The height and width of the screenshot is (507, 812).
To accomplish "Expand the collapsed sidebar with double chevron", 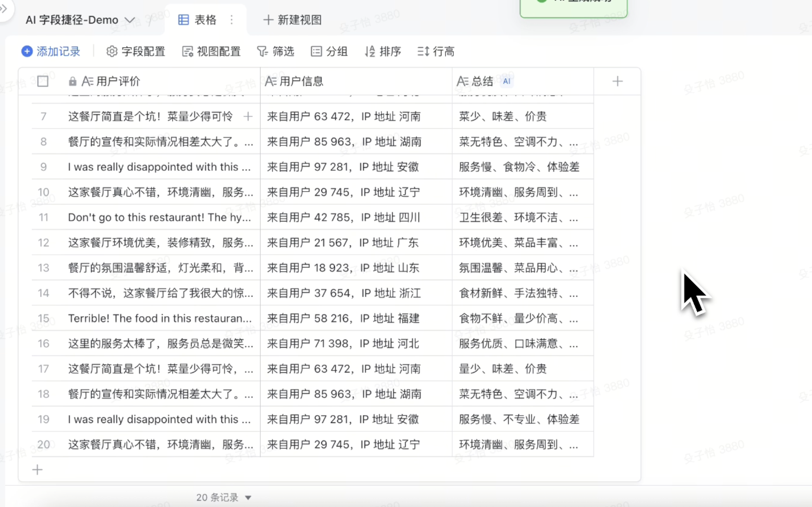I will click(4, 9).
